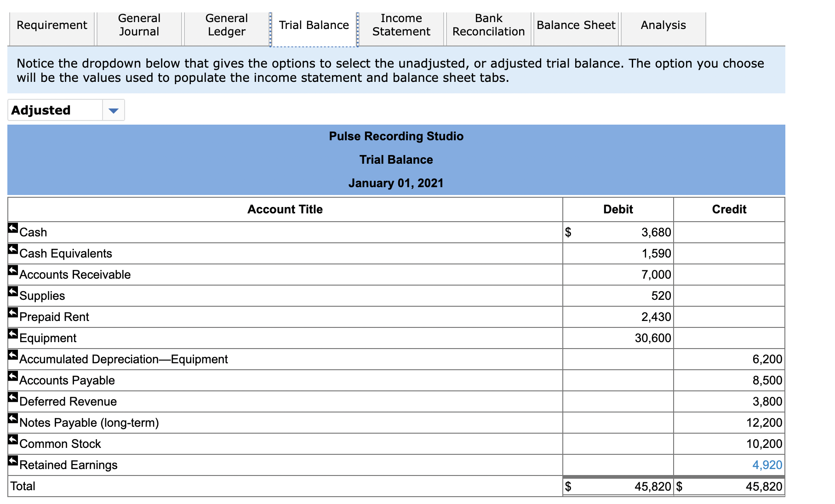The image size is (835, 504).
Task: Click the Debit column header
Action: point(618,209)
